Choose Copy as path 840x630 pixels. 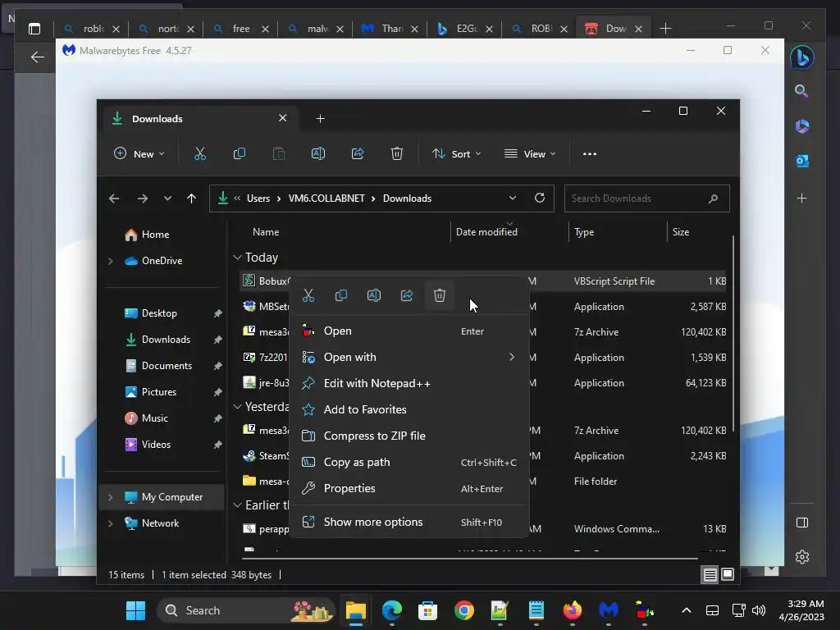click(409, 463)
